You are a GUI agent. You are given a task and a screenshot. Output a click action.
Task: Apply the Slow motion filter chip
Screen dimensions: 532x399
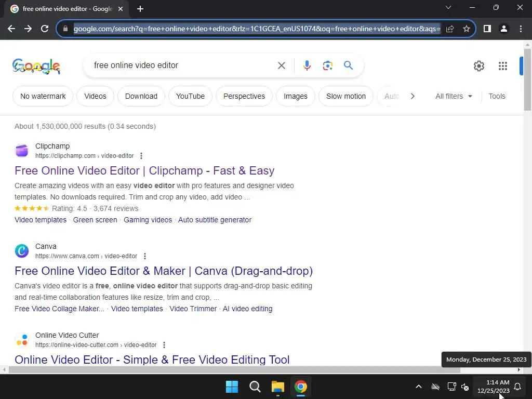[345, 96]
